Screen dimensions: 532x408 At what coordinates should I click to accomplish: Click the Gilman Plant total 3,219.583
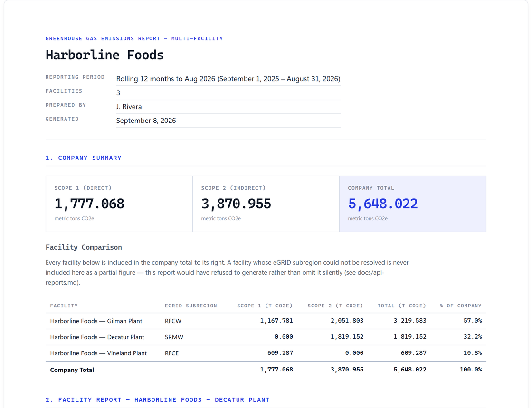(410, 321)
